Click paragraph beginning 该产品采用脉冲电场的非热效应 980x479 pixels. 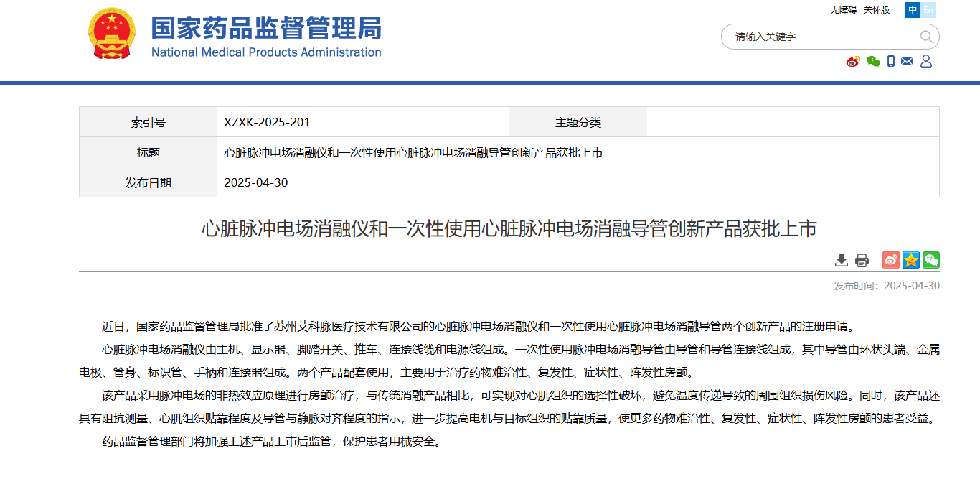point(509,406)
